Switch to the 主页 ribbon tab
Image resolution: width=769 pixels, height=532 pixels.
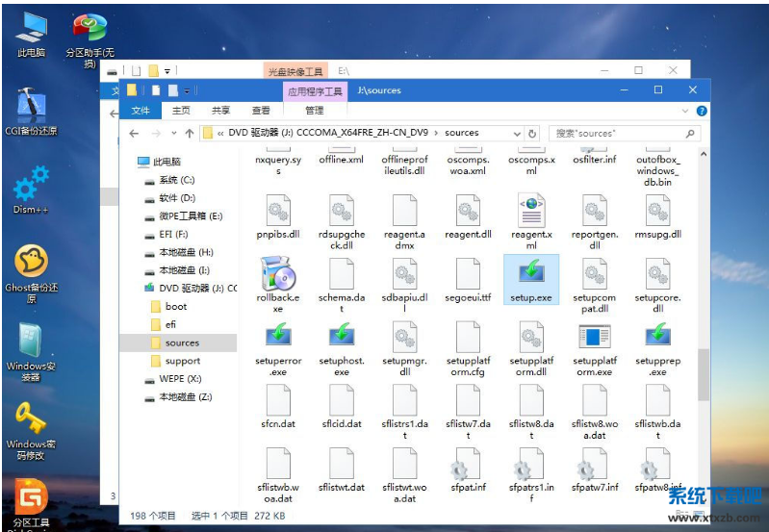click(181, 111)
